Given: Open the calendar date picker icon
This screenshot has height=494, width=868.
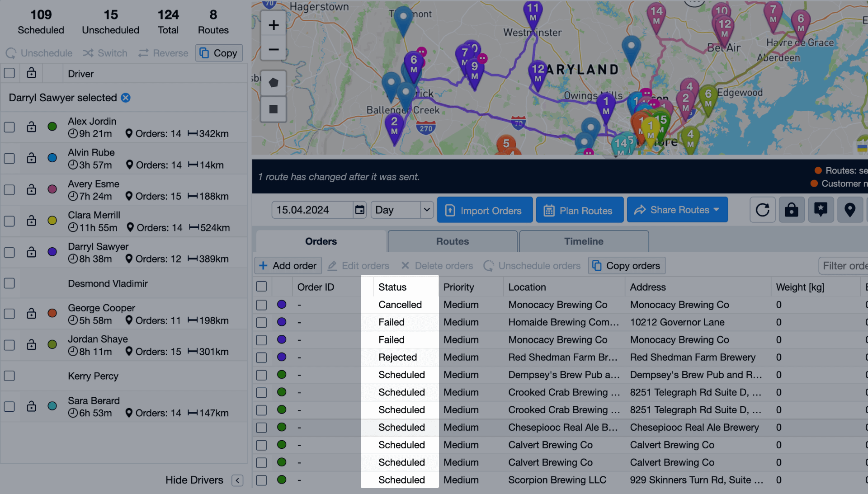Looking at the screenshot, I should [359, 210].
